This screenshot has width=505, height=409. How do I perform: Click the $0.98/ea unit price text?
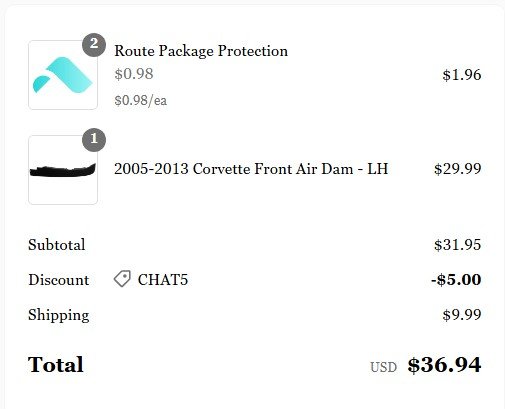141,100
